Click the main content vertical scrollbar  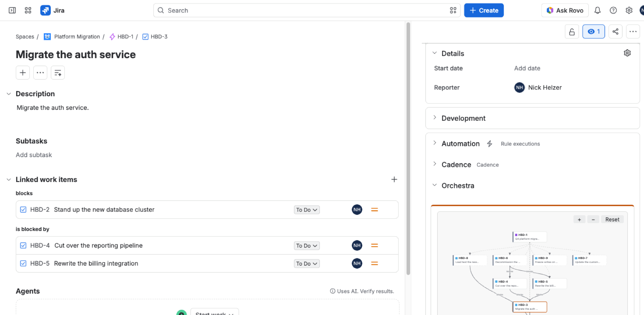coord(408,149)
